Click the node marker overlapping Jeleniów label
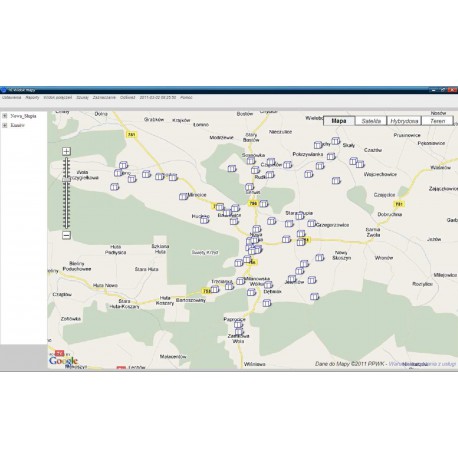This screenshot has height=458, width=458. [x=292, y=278]
